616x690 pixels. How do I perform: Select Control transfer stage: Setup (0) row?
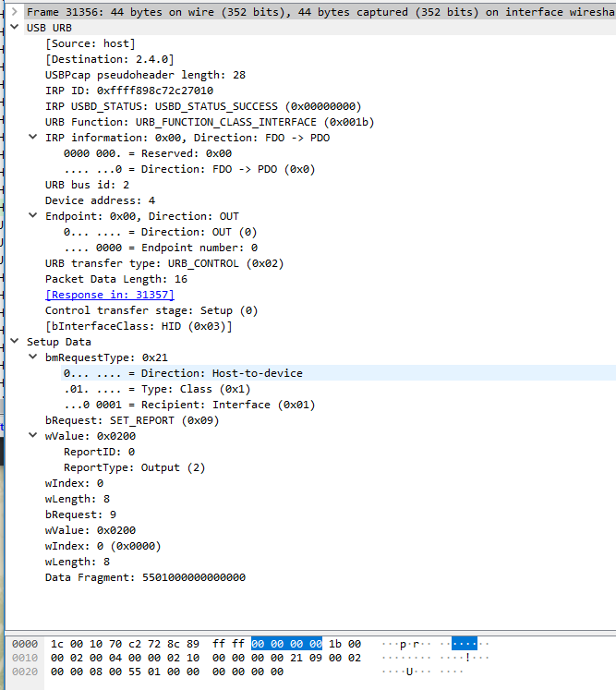[x=151, y=310]
